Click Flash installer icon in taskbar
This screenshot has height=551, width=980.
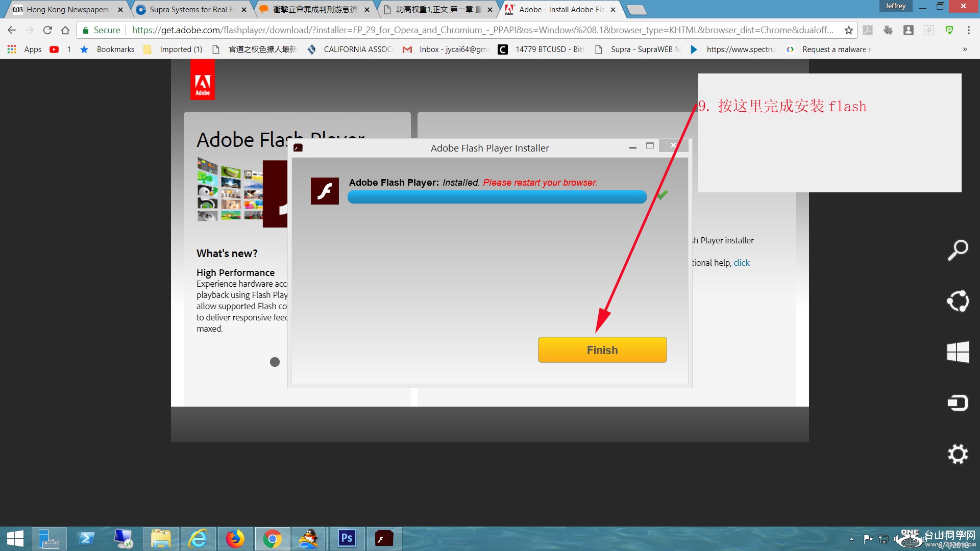[x=384, y=539]
